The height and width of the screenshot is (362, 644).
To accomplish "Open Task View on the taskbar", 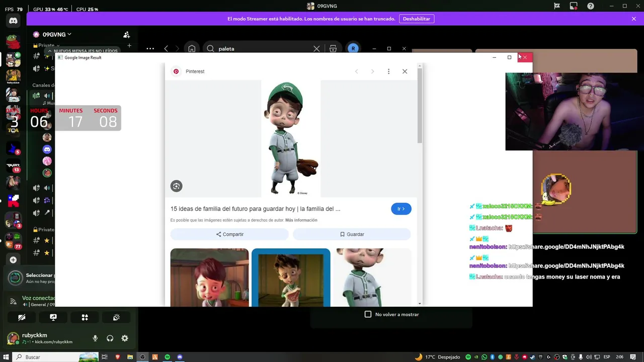I will point(105,357).
